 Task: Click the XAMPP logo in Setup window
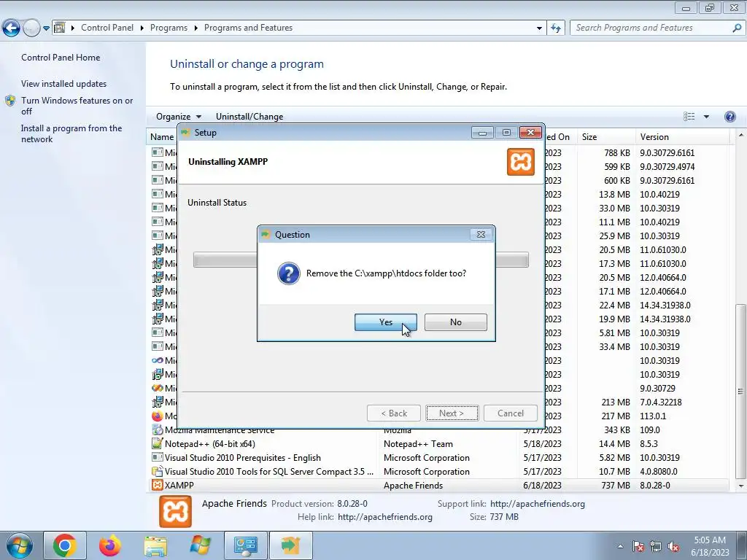(521, 162)
